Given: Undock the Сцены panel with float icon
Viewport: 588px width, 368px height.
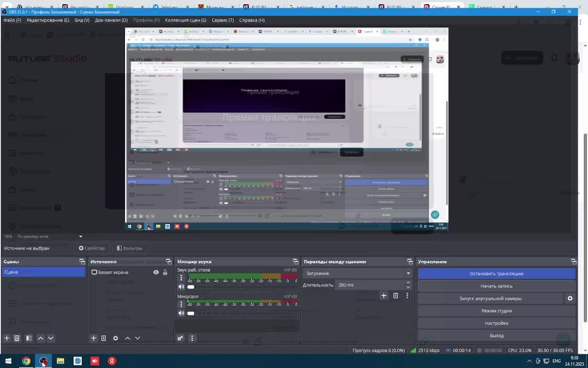Looking at the screenshot, I should click(82, 261).
